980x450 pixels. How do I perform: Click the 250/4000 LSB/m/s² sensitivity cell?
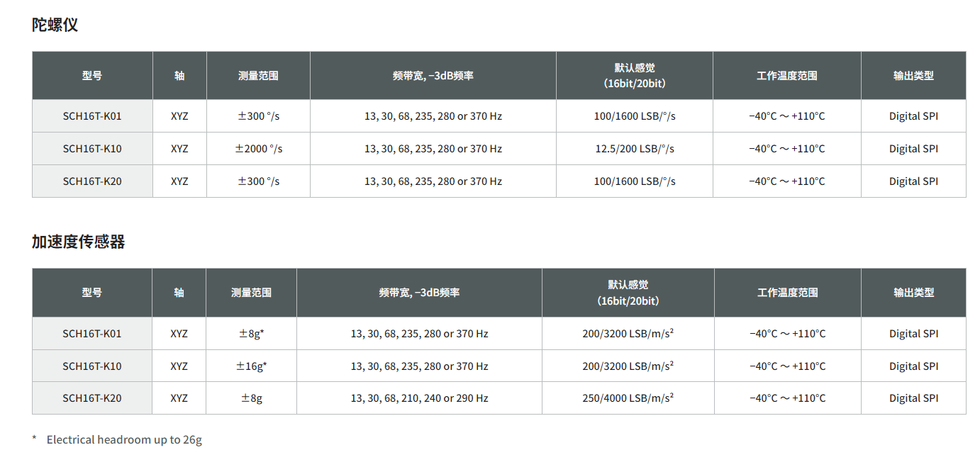pos(628,398)
